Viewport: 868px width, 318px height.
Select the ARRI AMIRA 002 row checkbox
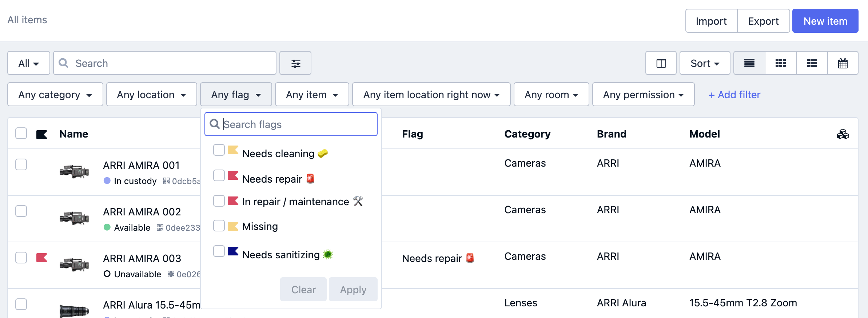pyautogui.click(x=21, y=211)
